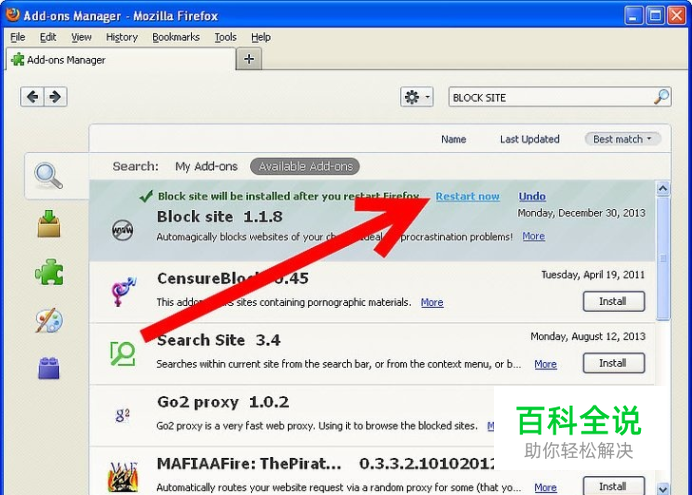Open the Tools menu
The width and height of the screenshot is (692, 495).
[226, 37]
